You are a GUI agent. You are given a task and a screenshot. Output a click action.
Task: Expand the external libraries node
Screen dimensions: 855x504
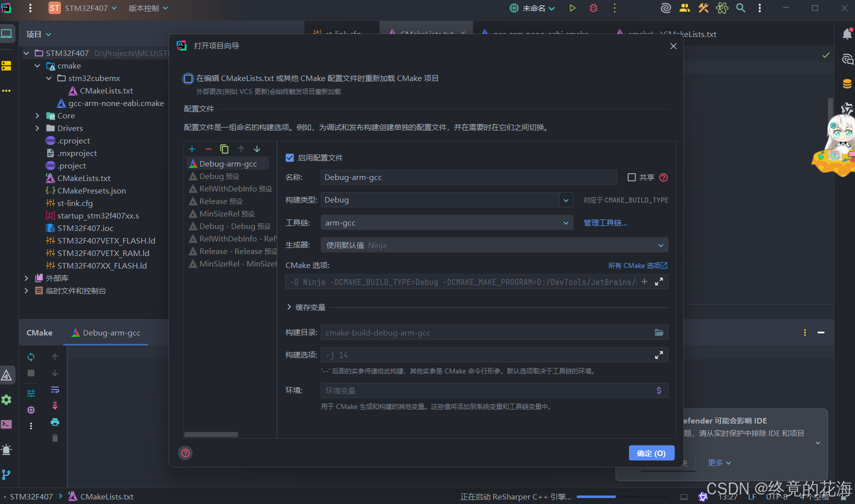[x=26, y=278]
